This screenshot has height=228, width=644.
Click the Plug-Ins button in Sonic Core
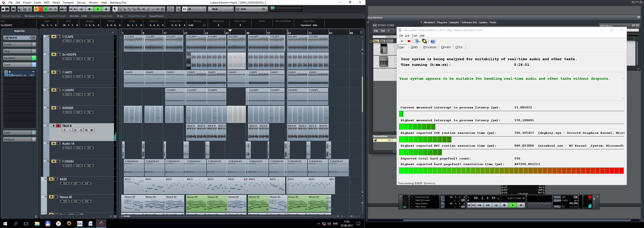[x=442, y=22]
